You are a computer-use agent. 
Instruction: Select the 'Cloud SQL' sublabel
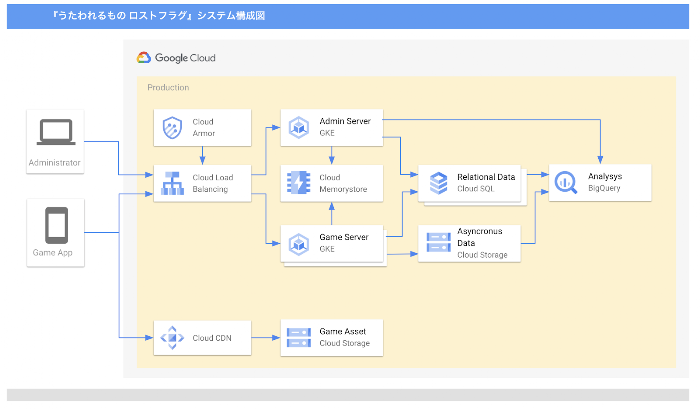(x=475, y=189)
